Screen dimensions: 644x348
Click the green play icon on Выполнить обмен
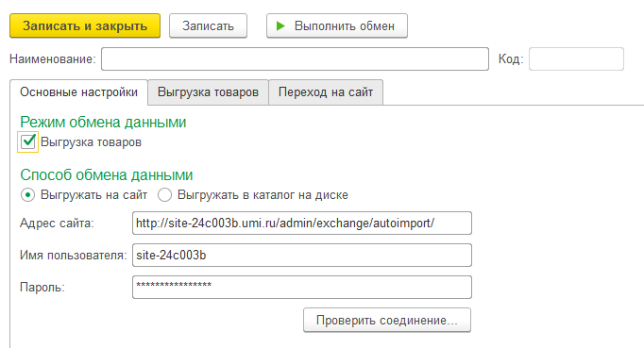pos(280,25)
